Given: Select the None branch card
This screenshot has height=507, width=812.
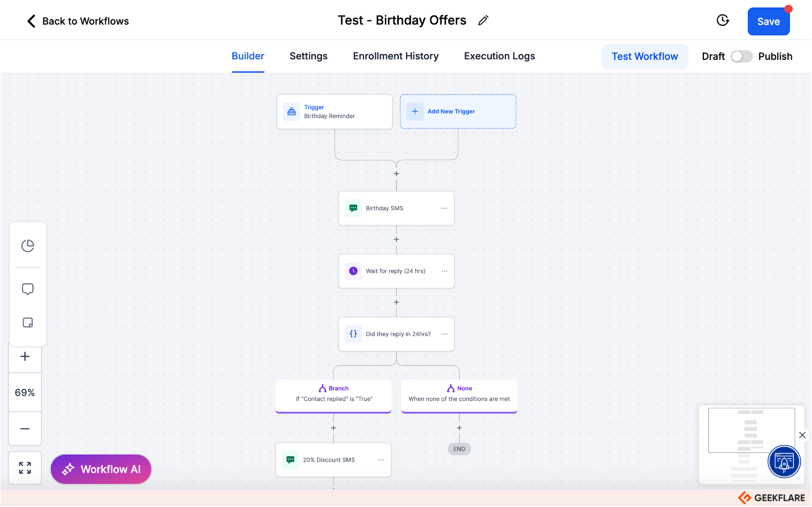Looking at the screenshot, I should (459, 396).
